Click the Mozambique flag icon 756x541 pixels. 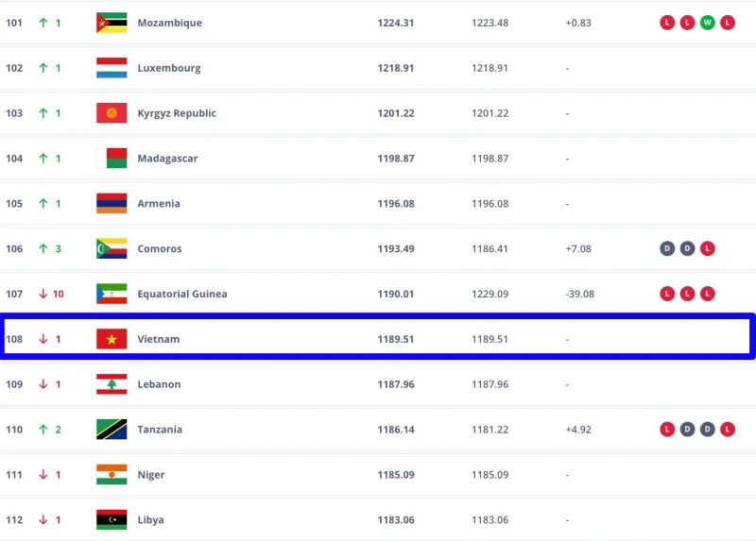click(x=112, y=23)
